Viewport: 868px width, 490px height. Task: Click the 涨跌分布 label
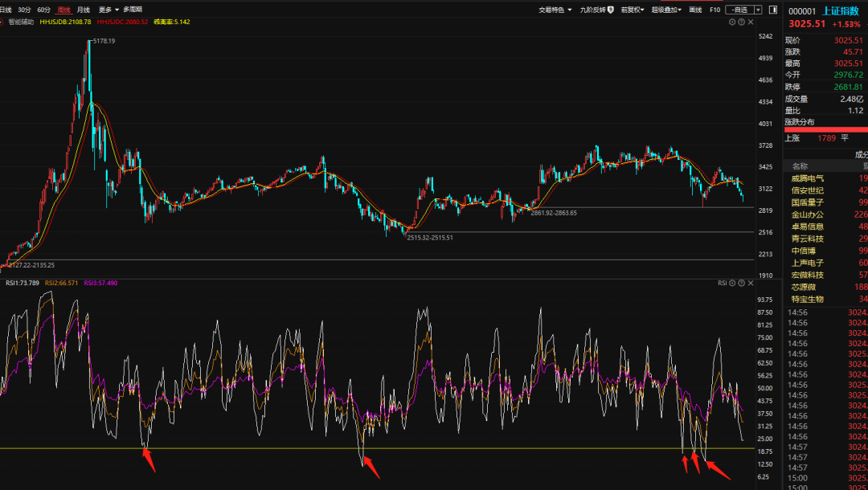click(800, 122)
